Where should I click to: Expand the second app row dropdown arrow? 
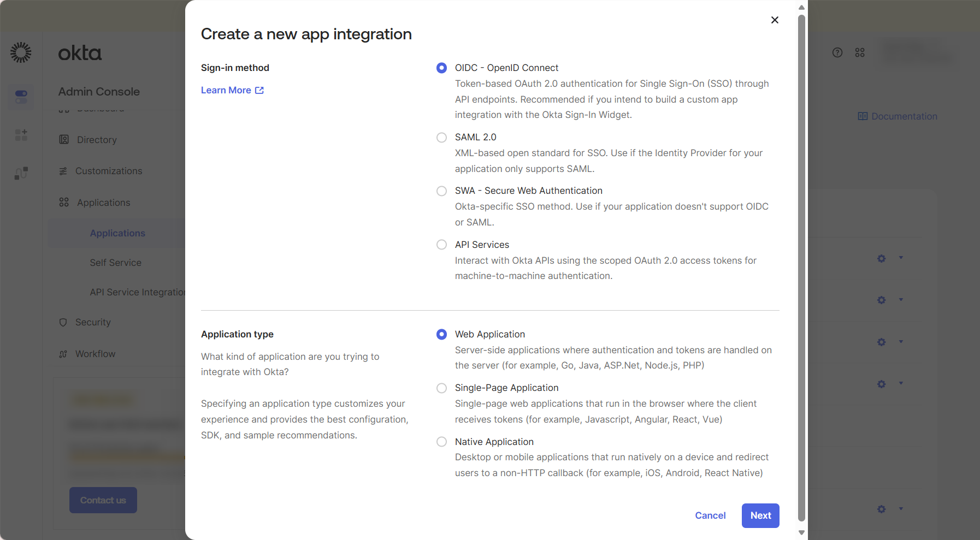point(901,299)
